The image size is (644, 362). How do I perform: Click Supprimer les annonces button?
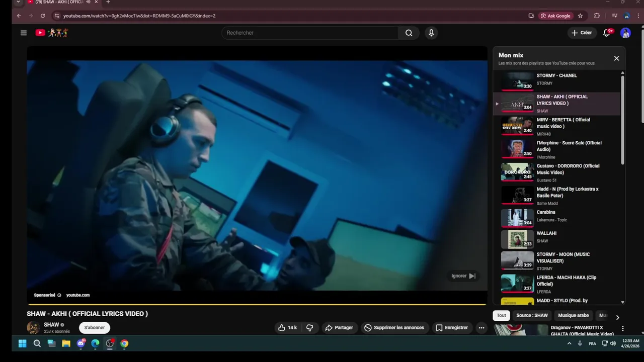coord(394,328)
